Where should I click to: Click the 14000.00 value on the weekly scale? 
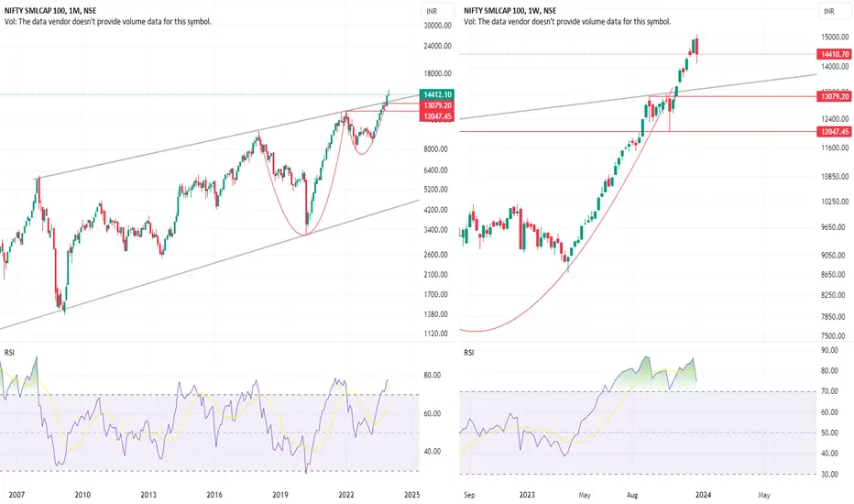pos(835,67)
